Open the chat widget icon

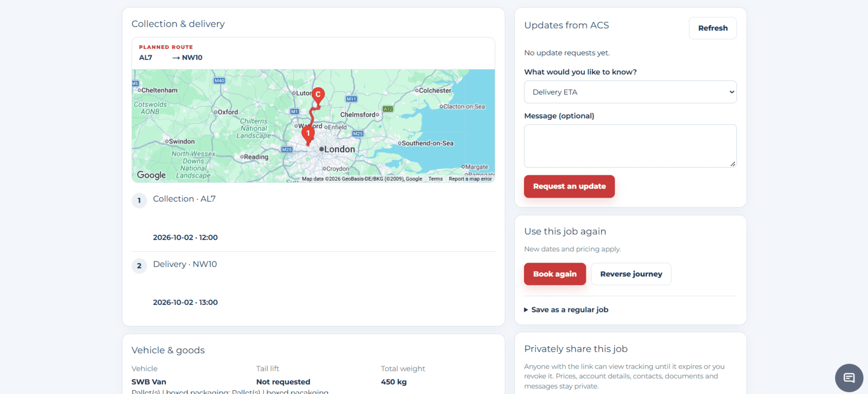click(x=849, y=378)
